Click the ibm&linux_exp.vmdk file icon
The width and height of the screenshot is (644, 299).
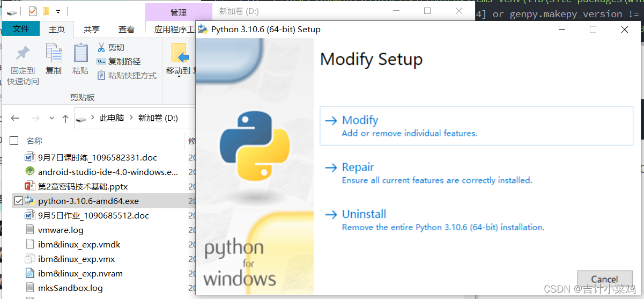29,244
